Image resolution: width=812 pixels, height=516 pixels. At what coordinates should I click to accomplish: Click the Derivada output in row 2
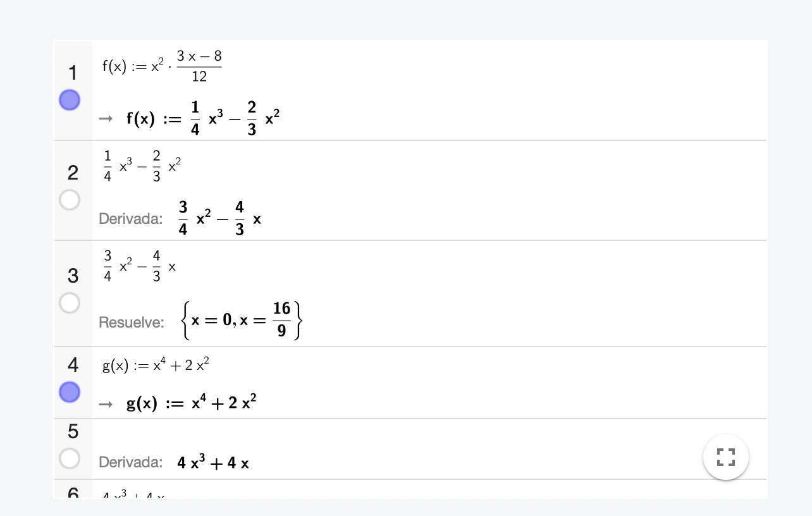219,219
